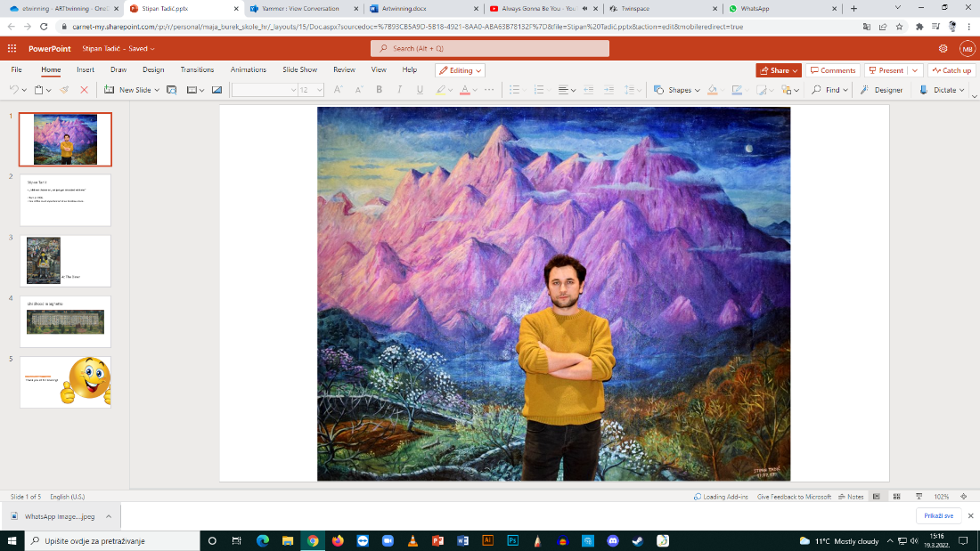Click the Share button

point(778,70)
